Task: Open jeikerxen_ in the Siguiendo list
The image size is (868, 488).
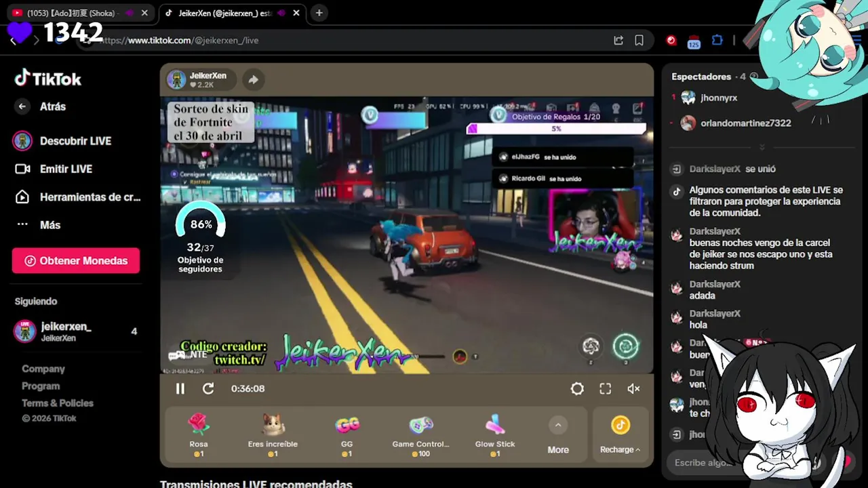Action: pos(76,331)
